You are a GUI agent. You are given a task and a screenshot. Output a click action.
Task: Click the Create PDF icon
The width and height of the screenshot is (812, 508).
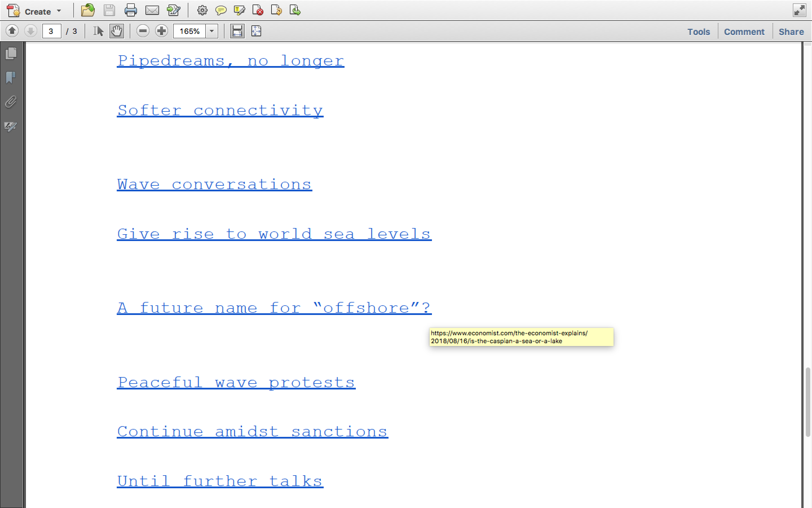tap(14, 11)
